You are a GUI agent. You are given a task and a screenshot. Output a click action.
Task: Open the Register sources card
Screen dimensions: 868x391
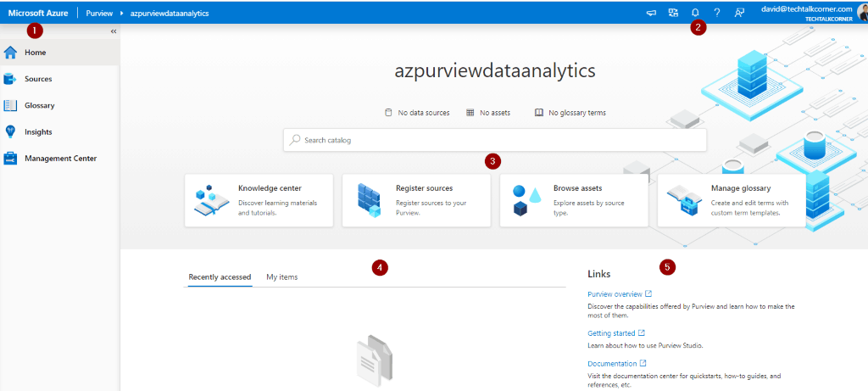pyautogui.click(x=416, y=200)
